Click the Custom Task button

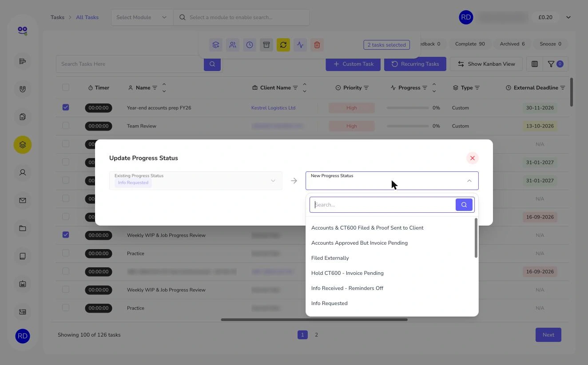[x=354, y=64]
